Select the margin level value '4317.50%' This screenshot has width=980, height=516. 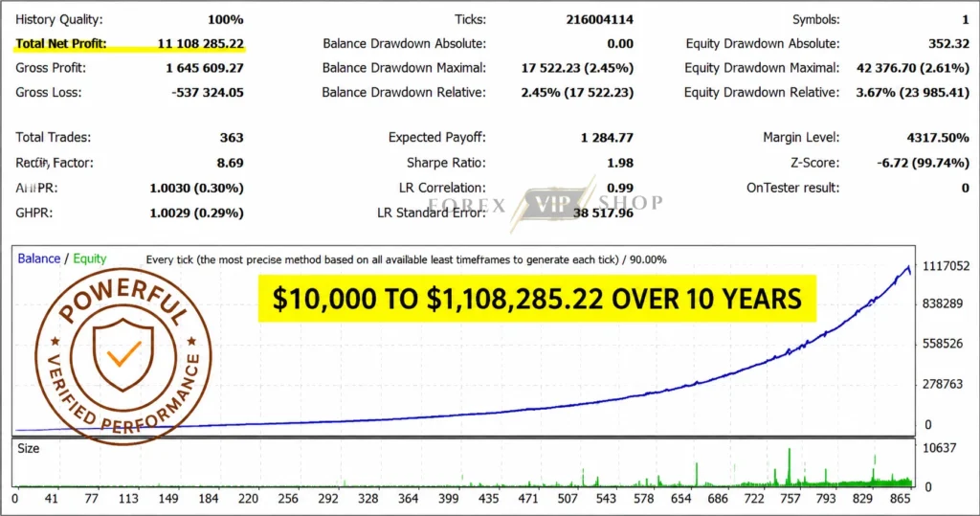938,138
